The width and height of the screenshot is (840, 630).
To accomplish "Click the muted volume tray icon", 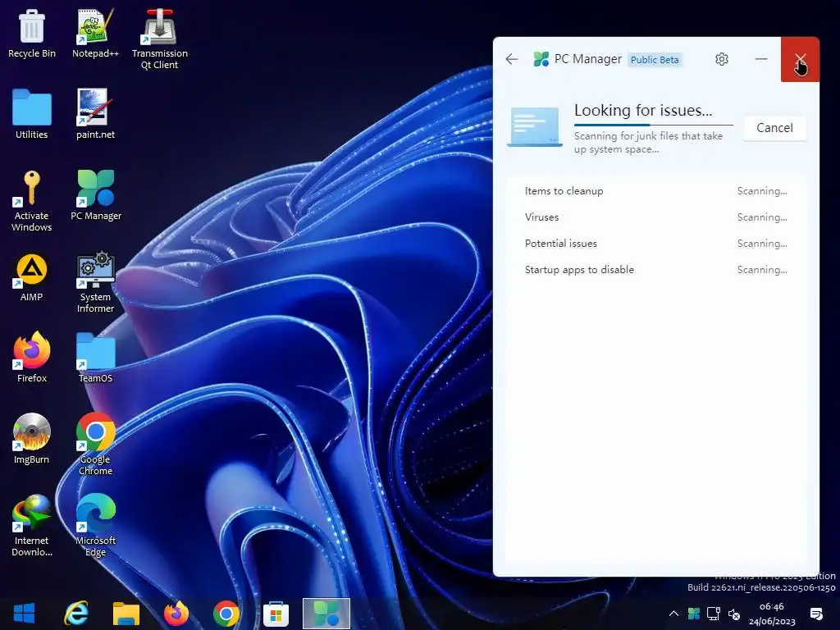I will tap(734, 614).
